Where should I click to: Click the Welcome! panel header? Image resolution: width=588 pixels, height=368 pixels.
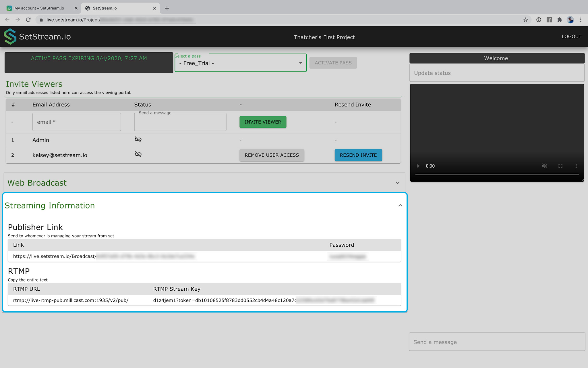pyautogui.click(x=497, y=58)
